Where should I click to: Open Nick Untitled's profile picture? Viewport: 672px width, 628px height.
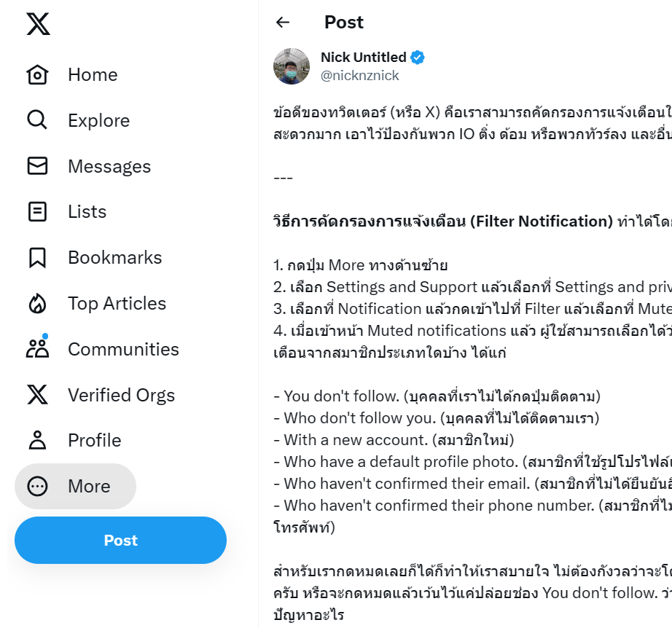pyautogui.click(x=292, y=66)
